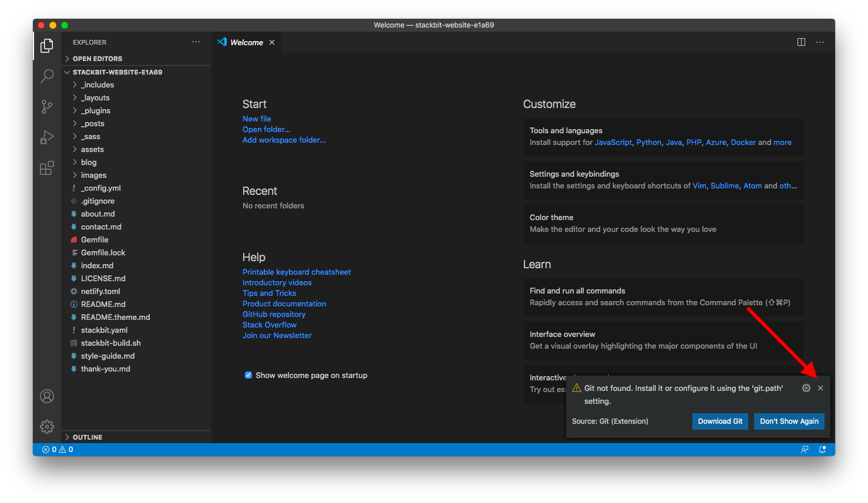Image resolution: width=868 pixels, height=503 pixels.
Task: Open notifications bell in status bar
Action: 823,450
